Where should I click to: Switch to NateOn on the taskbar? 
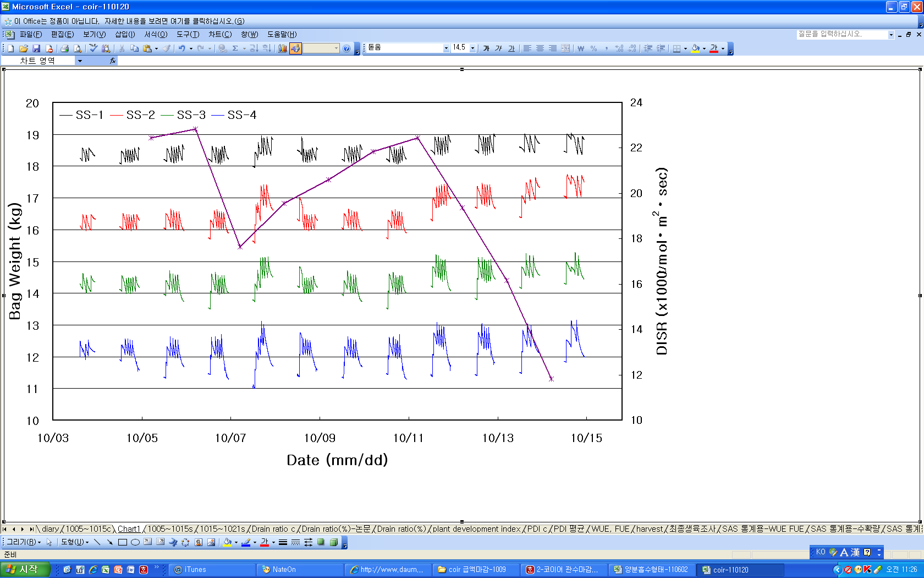[300, 570]
